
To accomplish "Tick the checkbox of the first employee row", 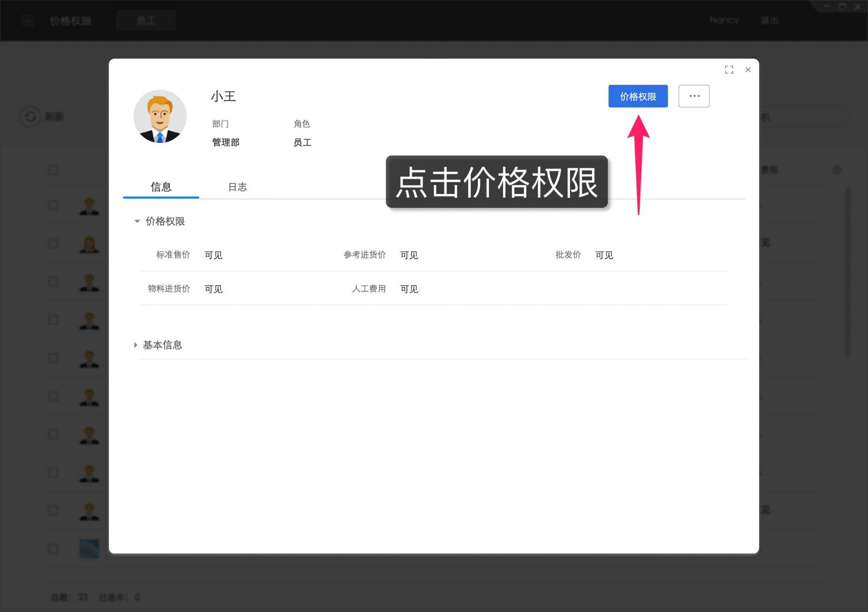I will [53, 205].
